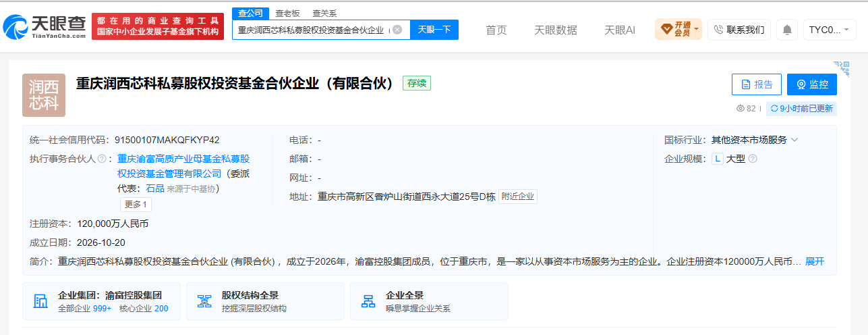Click the red 商业查询工具 banner
868x335 pixels.
(158, 27)
